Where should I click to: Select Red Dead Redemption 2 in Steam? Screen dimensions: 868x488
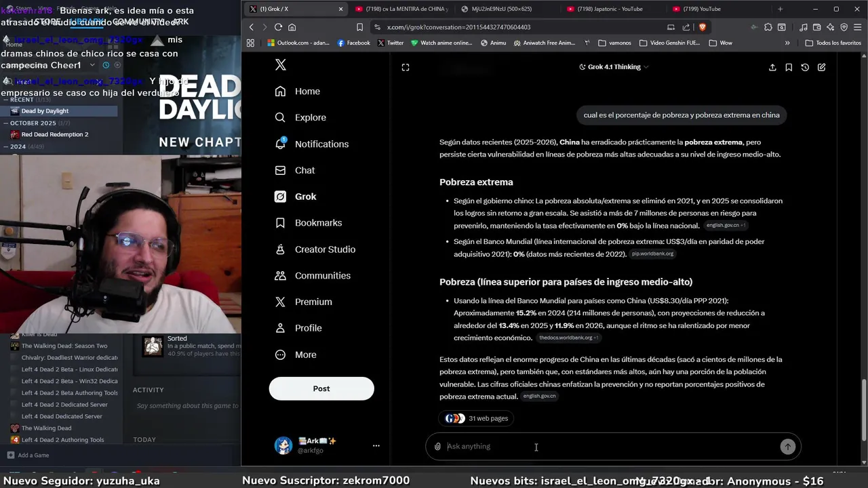[54, 134]
